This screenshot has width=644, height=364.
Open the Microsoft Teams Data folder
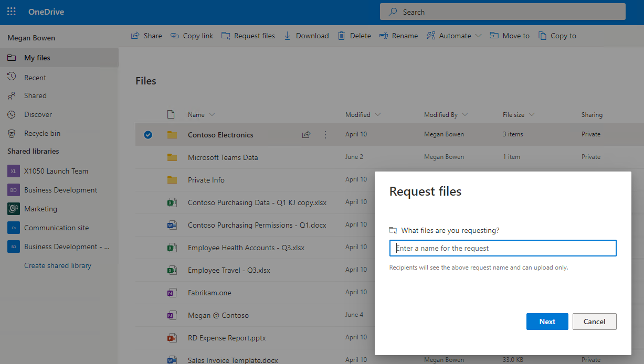223,157
